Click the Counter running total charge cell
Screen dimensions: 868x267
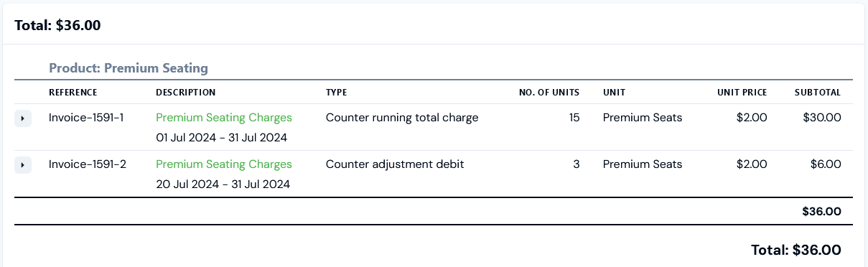(402, 118)
